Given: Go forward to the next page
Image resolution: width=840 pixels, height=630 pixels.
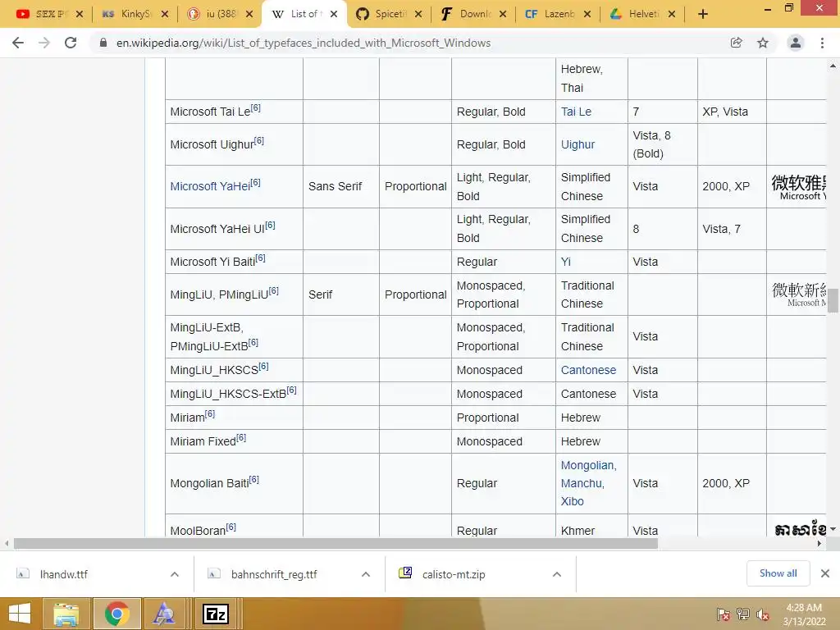Looking at the screenshot, I should [x=44, y=43].
